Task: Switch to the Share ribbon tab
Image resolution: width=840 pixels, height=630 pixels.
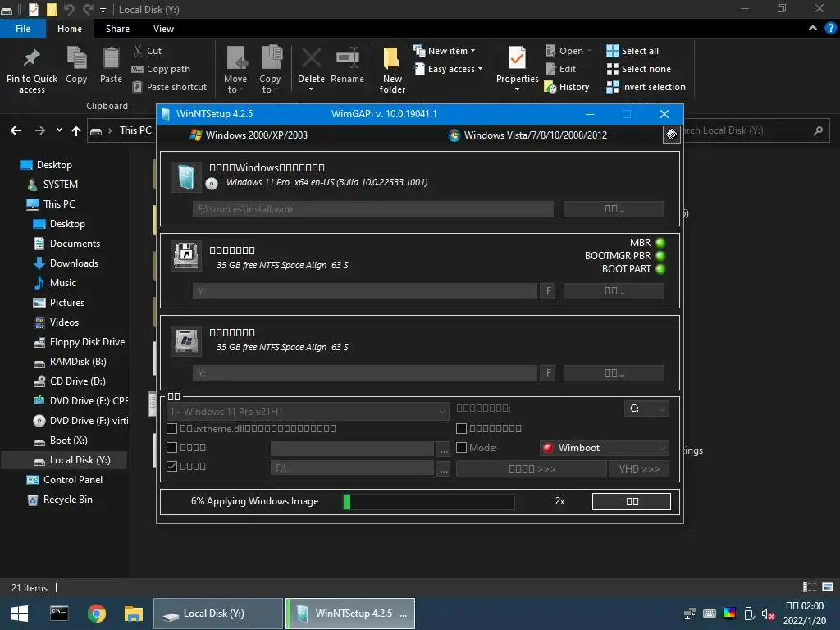Action: pyautogui.click(x=117, y=29)
